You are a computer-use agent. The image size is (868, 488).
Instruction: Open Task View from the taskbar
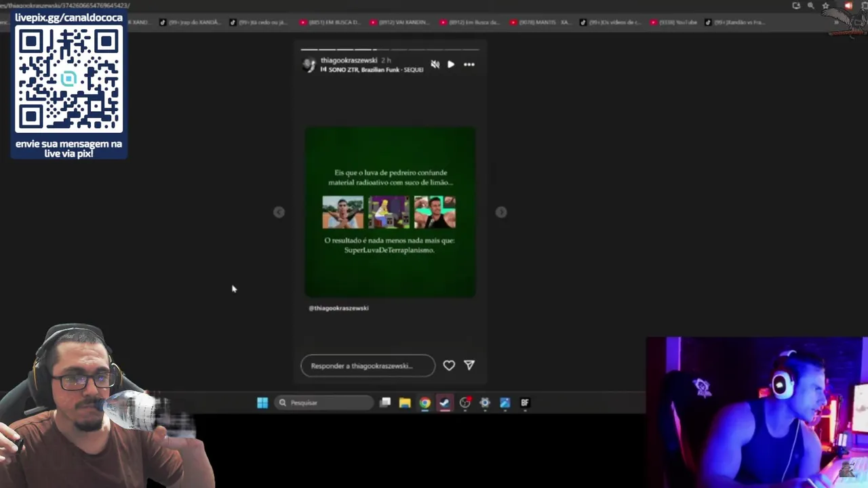pos(385,403)
